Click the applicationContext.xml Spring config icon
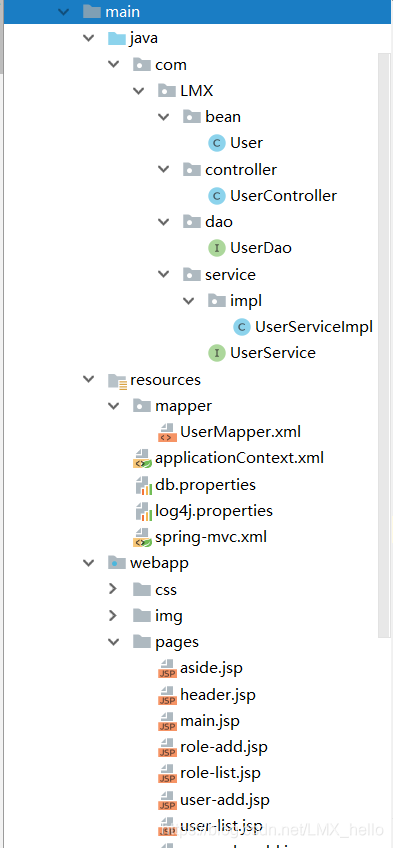The width and height of the screenshot is (393, 848). (143, 459)
